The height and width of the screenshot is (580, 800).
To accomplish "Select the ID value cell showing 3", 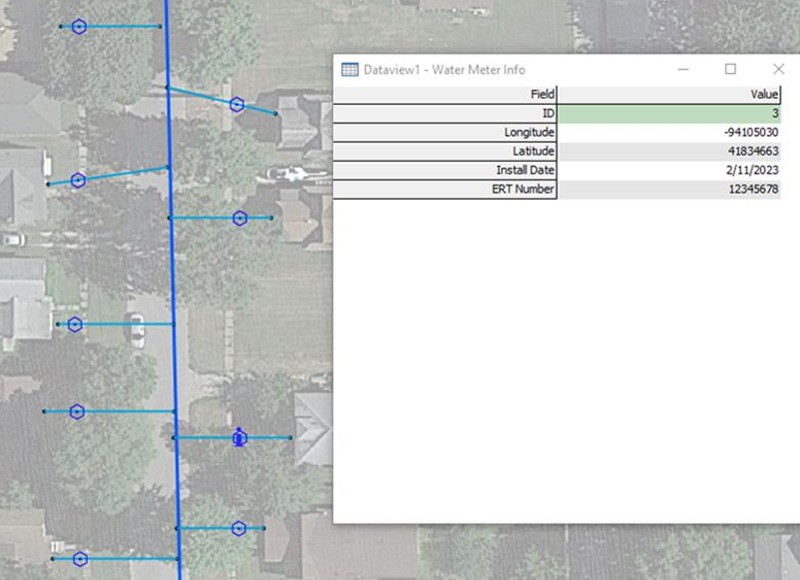I will [668, 114].
